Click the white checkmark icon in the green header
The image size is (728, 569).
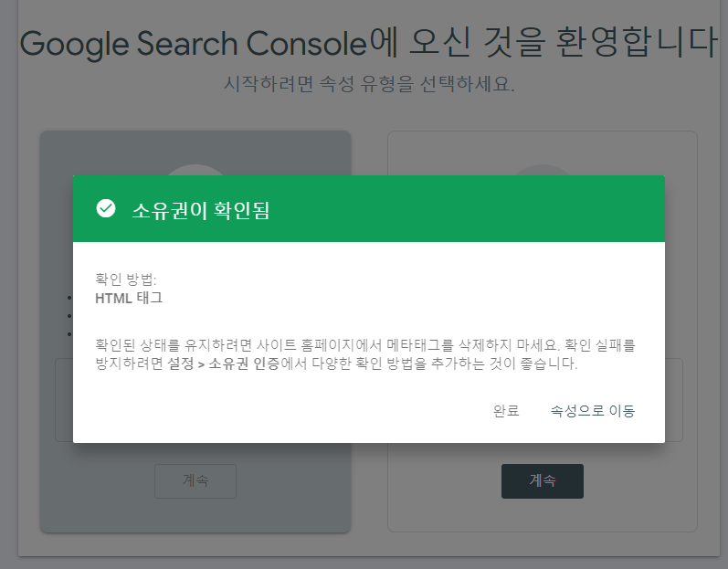click(106, 208)
